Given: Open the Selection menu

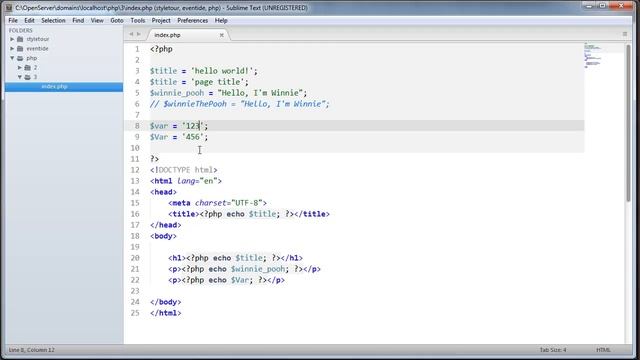Looking at the screenshot, I should 53,20.
